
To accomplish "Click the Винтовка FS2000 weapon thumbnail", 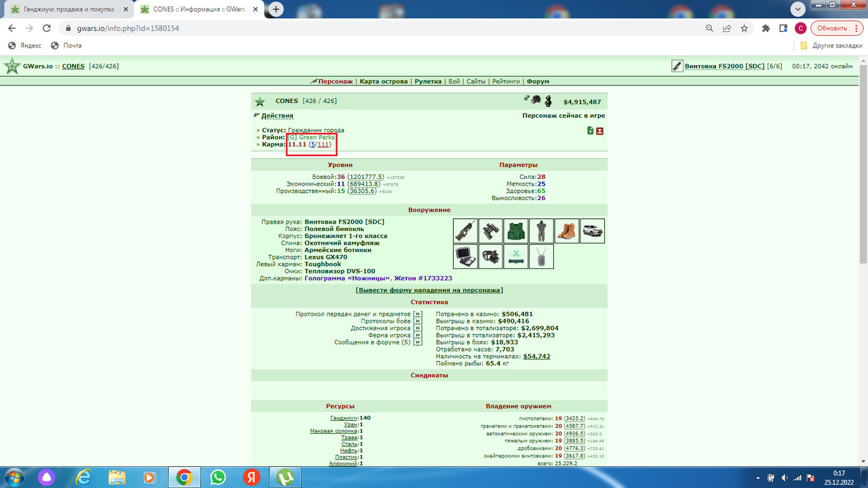I will 466,231.
